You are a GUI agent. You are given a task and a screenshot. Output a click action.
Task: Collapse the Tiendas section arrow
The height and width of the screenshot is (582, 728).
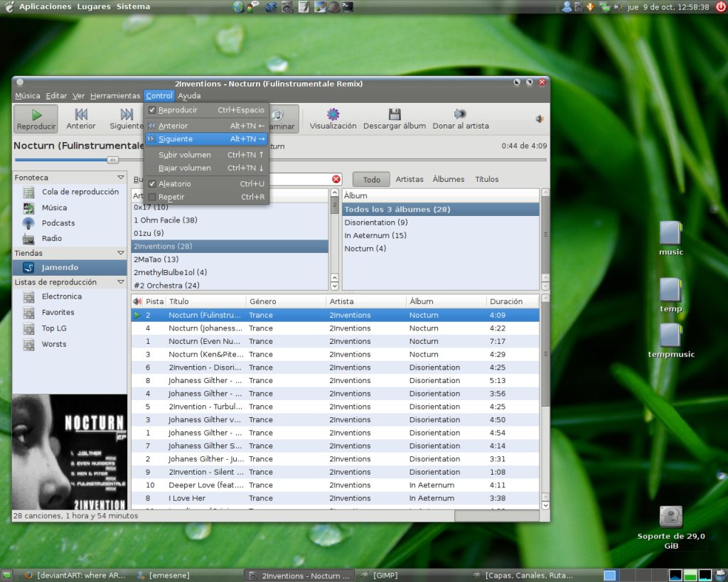point(121,253)
